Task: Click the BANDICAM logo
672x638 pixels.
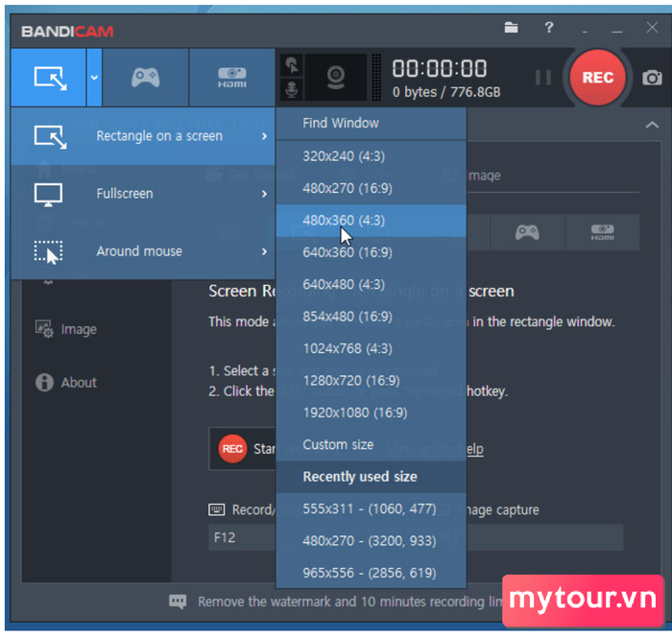Action: [x=67, y=32]
